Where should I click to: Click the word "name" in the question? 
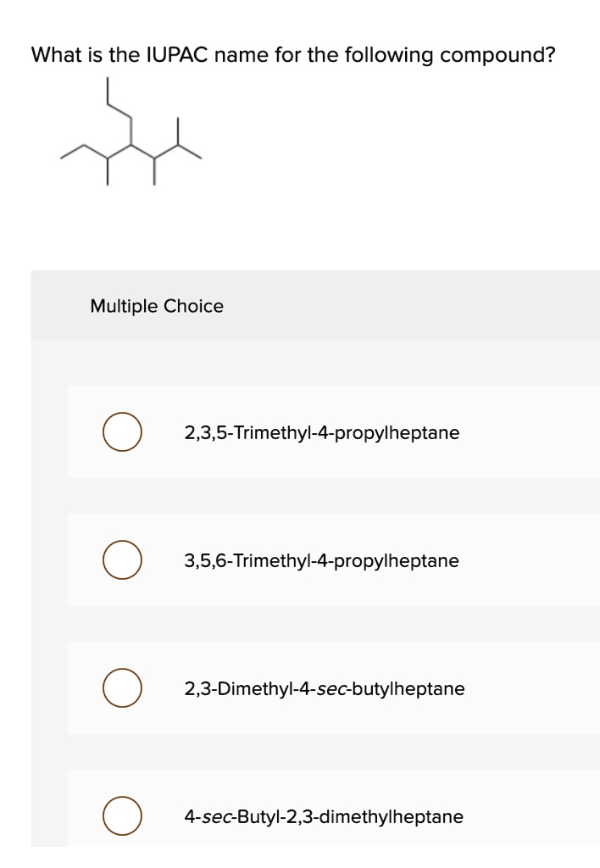[242, 56]
